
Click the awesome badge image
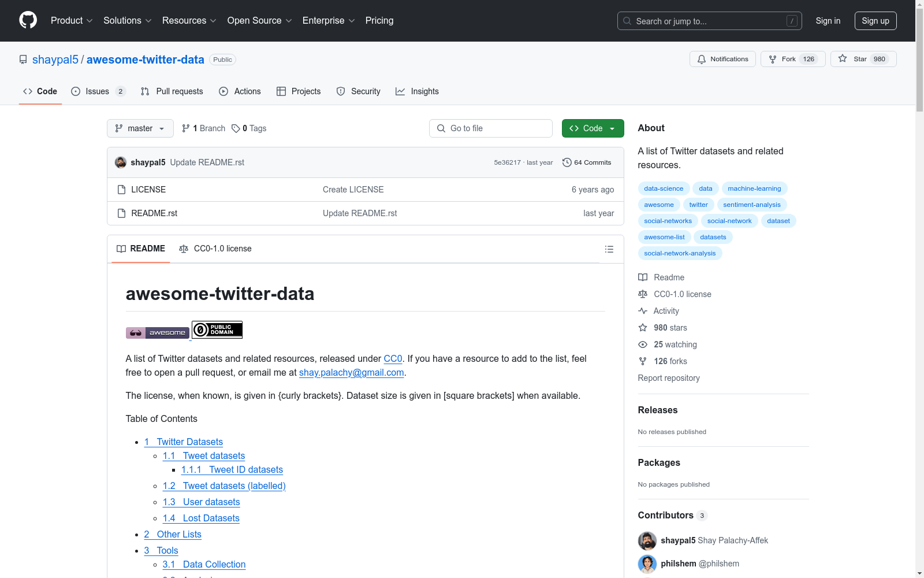click(158, 332)
